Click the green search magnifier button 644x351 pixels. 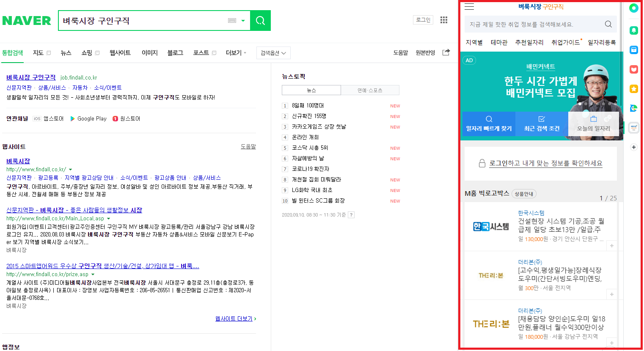(260, 20)
